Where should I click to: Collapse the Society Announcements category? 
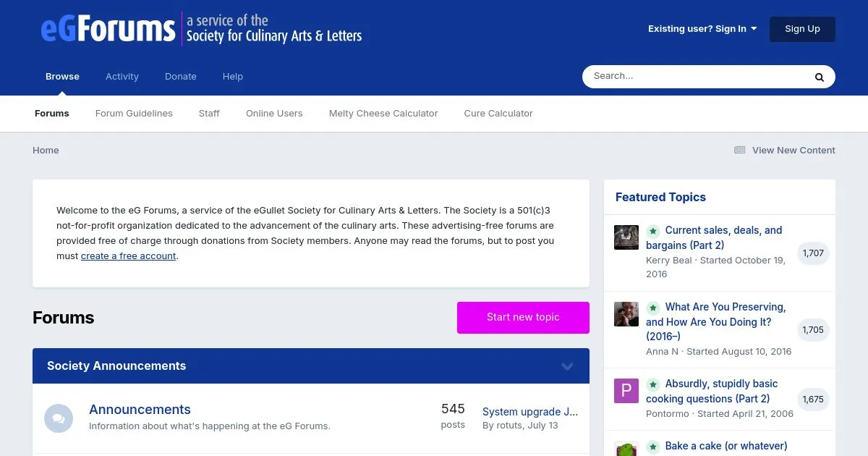[567, 366]
